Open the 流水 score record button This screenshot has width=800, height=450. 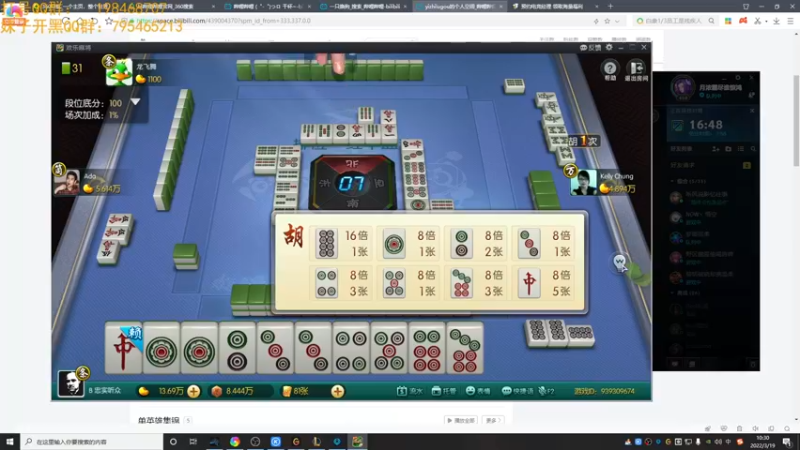(410, 391)
